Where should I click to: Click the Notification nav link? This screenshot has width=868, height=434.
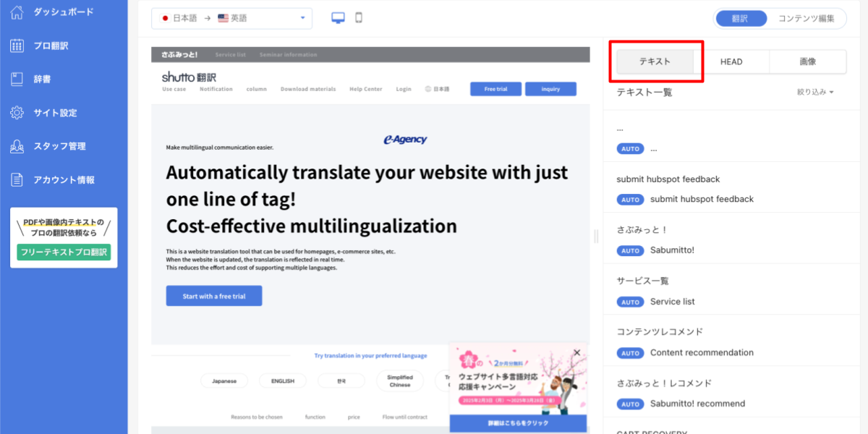216,89
